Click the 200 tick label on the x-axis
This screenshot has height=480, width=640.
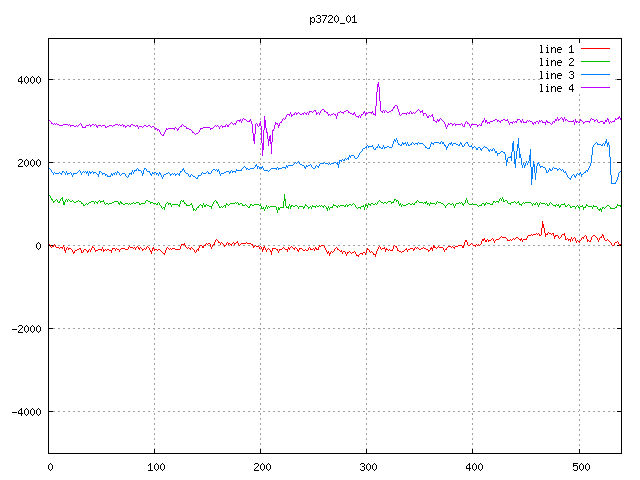[x=261, y=466]
